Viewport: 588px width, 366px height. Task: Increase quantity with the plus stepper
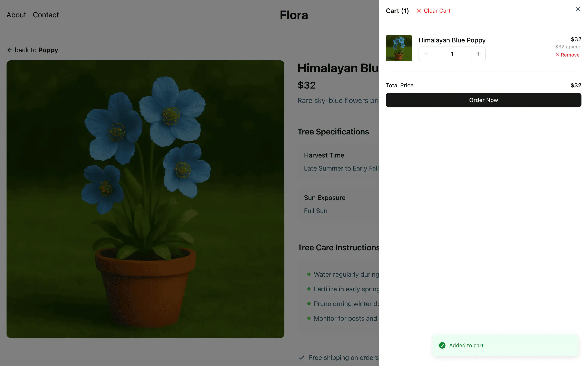478,54
